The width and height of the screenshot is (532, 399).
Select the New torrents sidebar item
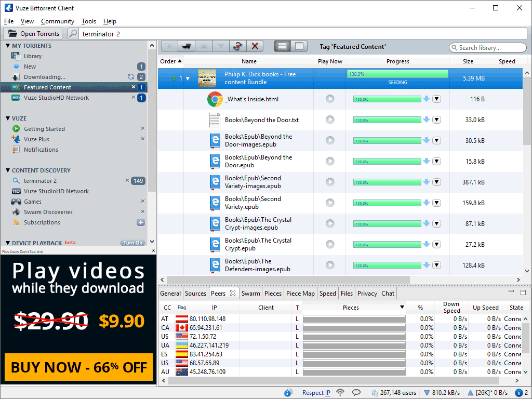point(30,66)
